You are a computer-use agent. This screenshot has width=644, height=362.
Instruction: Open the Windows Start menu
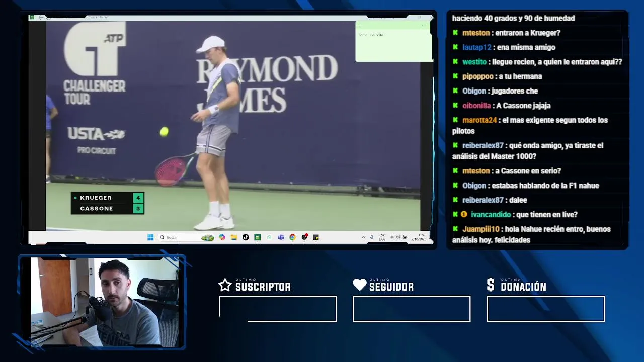pyautogui.click(x=150, y=237)
